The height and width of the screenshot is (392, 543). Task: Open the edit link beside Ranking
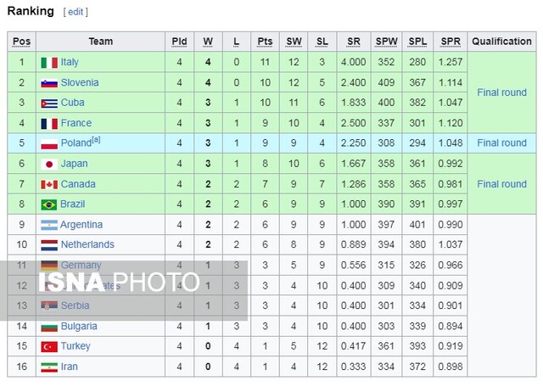point(76,12)
